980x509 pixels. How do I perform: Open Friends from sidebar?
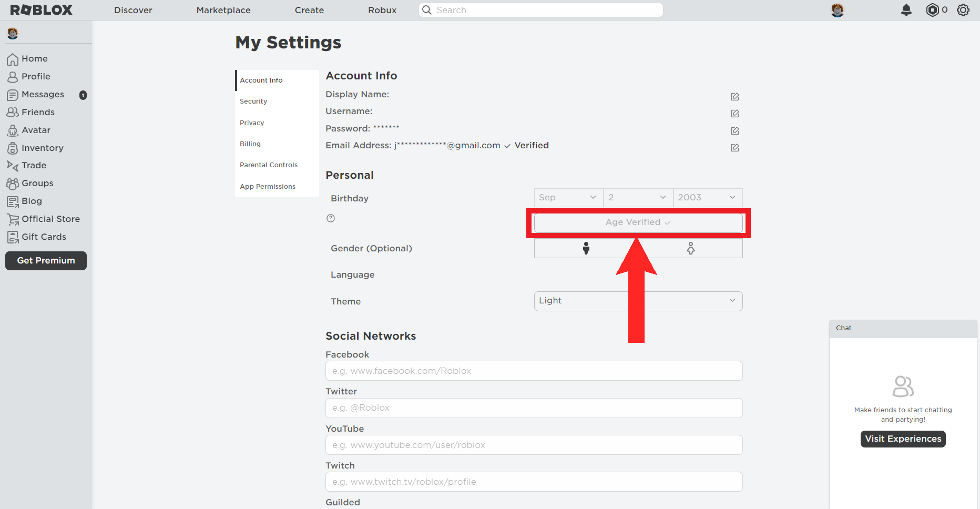[30, 113]
